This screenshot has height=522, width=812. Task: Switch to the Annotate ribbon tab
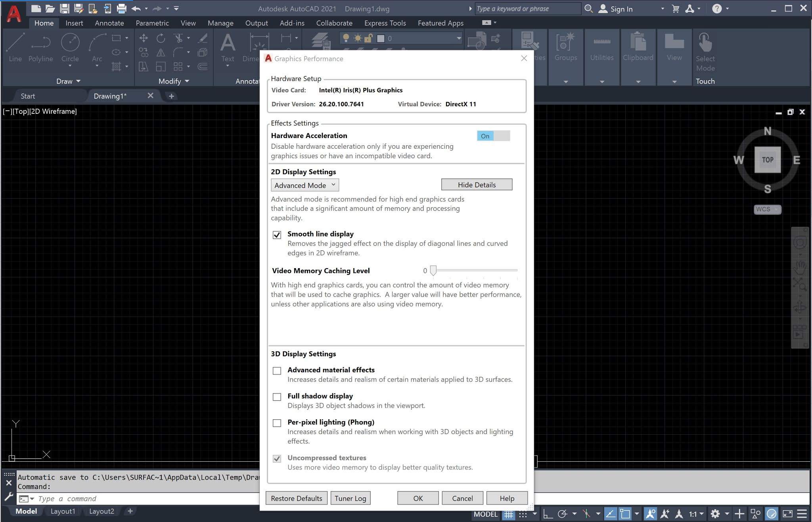pos(109,23)
